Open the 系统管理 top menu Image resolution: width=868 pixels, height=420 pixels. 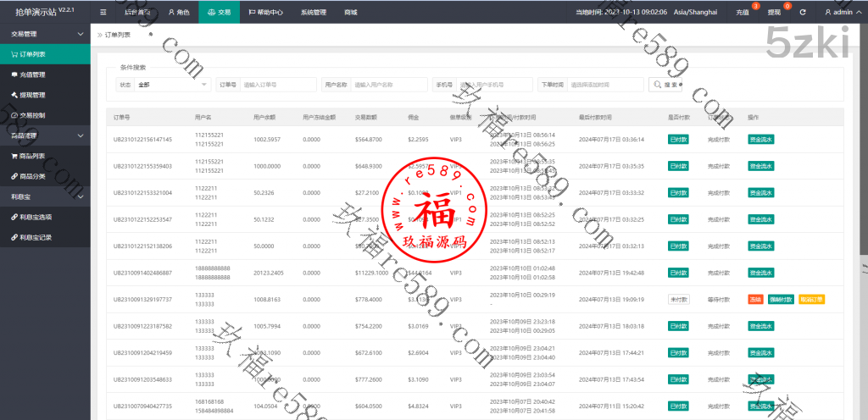click(x=313, y=13)
